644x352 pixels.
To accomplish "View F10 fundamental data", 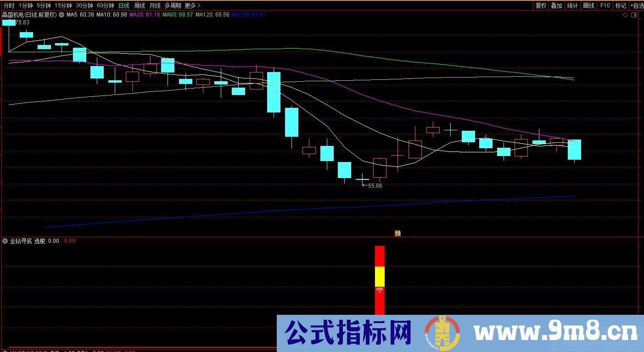I will tap(605, 6).
